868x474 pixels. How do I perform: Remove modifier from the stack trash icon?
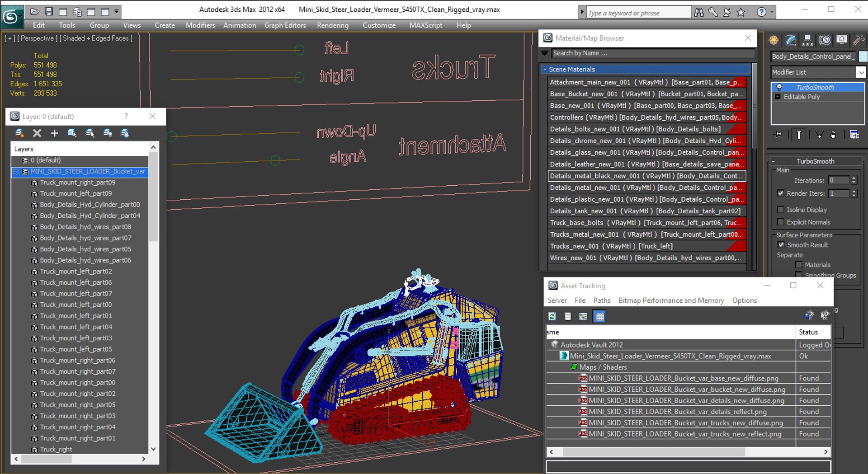click(834, 135)
